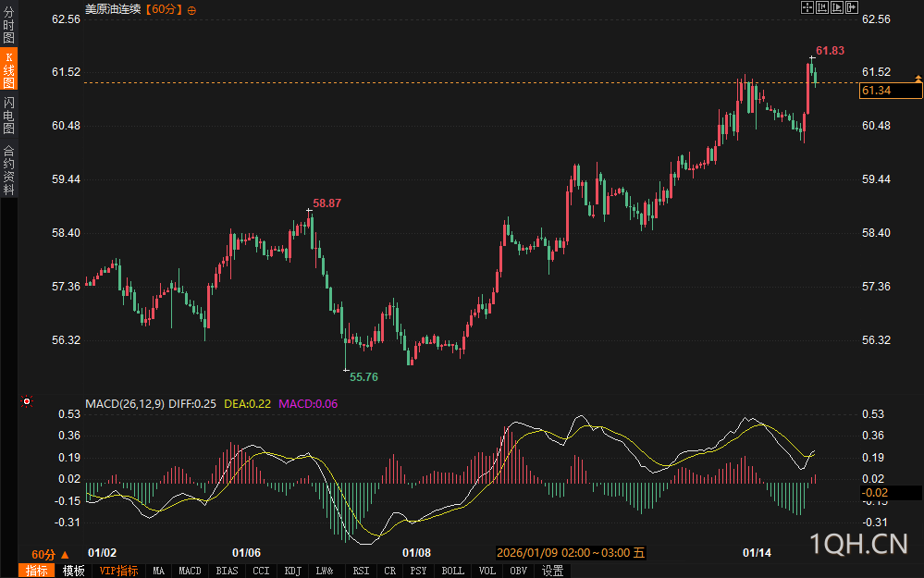
Task: Switch to the 模板 tab
Action: (73, 571)
